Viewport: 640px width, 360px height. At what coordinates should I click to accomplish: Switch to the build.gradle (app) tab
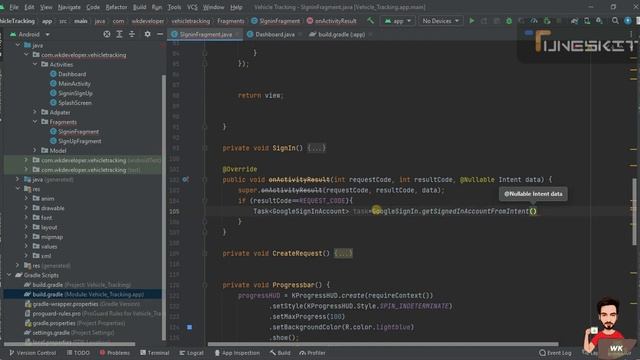[x=340, y=34]
